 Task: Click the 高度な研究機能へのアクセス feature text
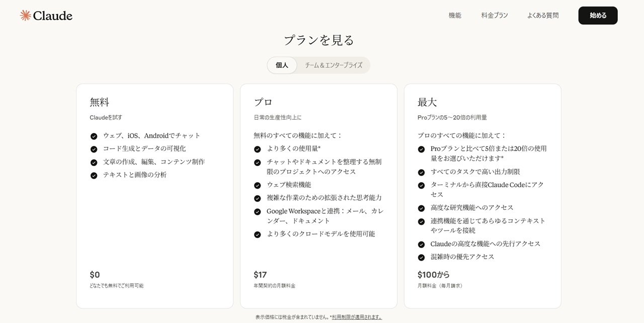point(472,207)
